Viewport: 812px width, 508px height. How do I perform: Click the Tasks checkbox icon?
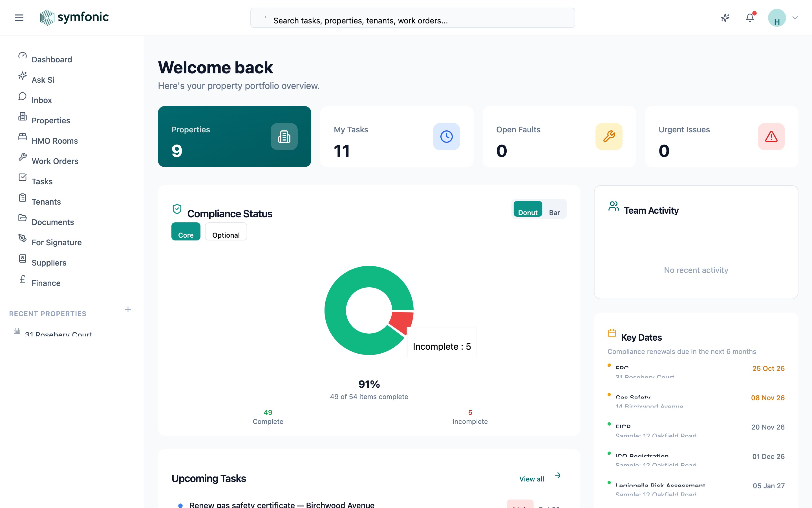coord(23,178)
